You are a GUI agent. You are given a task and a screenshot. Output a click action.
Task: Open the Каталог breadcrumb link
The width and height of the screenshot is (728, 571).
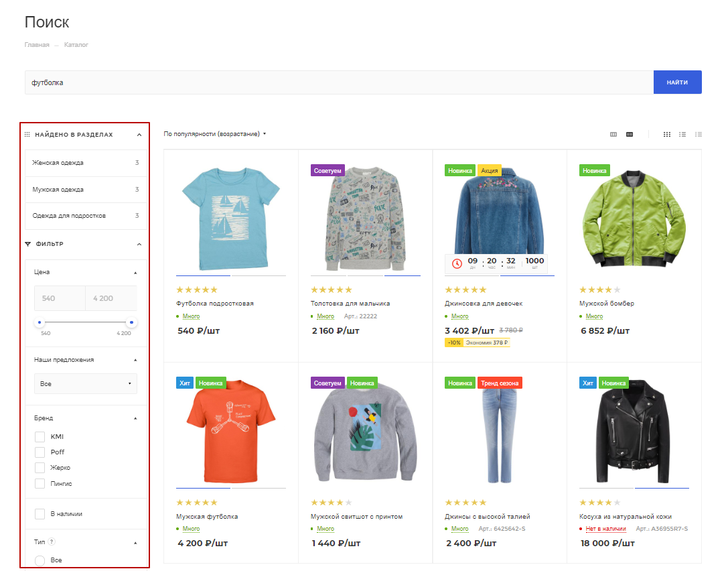click(76, 45)
